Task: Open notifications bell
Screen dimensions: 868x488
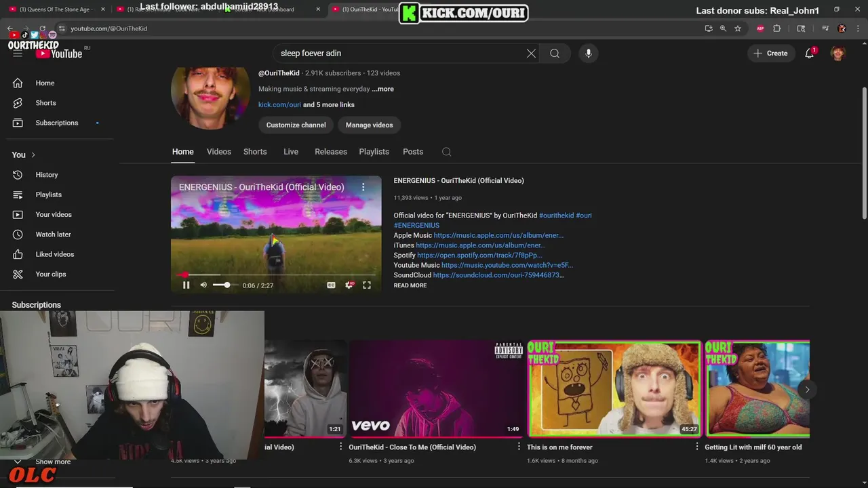Action: [809, 54]
